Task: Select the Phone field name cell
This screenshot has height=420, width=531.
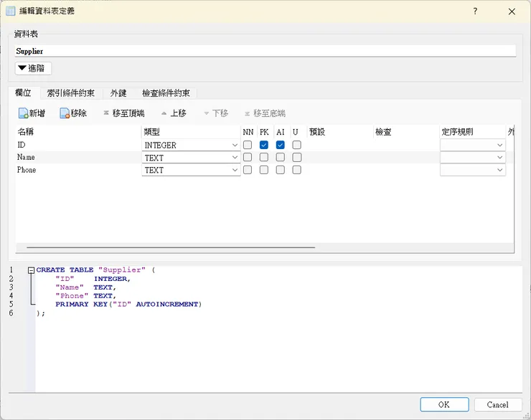Action: click(x=78, y=170)
